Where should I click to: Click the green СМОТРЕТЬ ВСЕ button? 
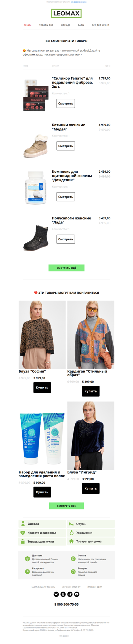click(x=66, y=506)
